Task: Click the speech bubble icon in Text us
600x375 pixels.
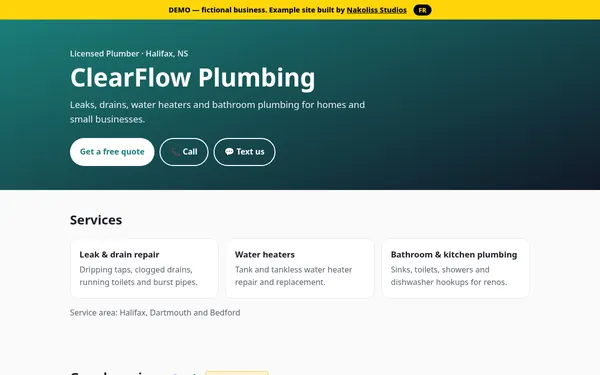Action: coord(229,152)
